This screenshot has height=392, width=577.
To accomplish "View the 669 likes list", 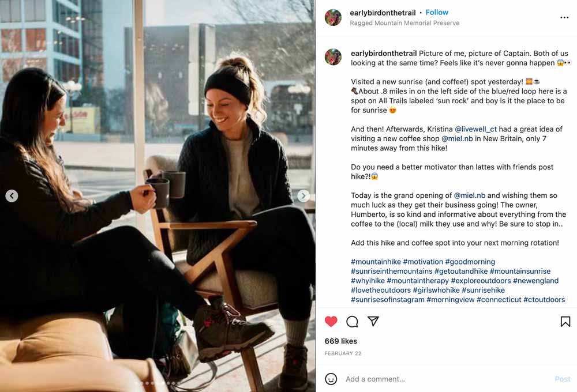I will [341, 341].
